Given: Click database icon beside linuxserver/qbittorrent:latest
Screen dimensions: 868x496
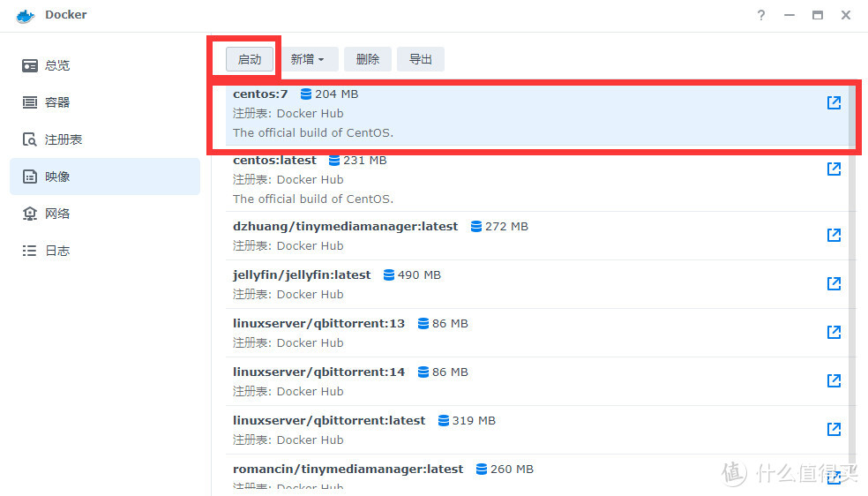Looking at the screenshot, I should point(444,421).
